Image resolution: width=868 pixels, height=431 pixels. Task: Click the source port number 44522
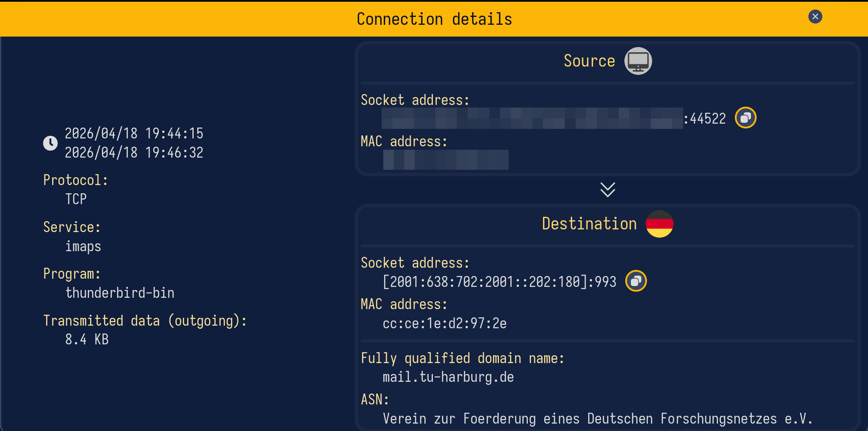pos(707,118)
